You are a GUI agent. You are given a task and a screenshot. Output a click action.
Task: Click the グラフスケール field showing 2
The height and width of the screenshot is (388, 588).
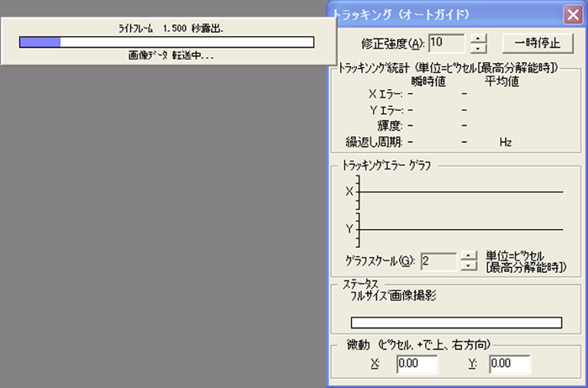point(438,261)
